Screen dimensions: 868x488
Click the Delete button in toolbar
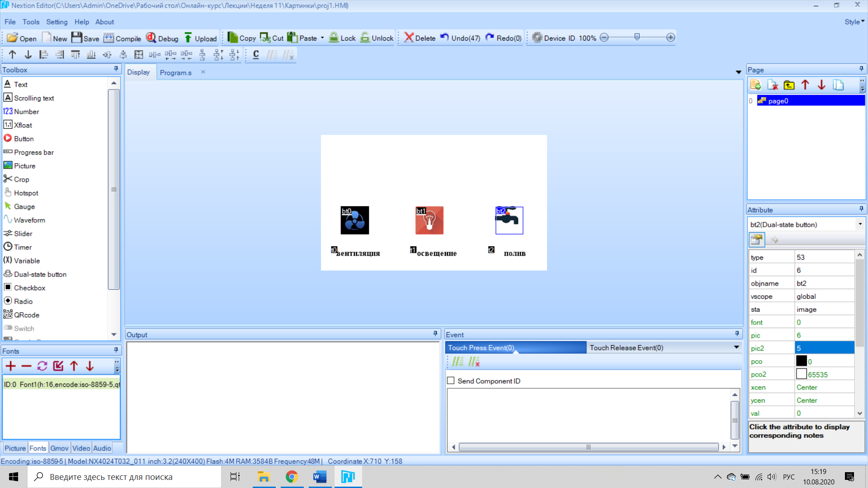pyautogui.click(x=420, y=38)
